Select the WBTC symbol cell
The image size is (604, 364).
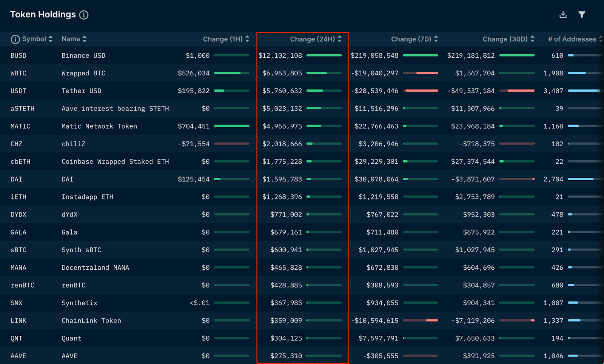point(18,73)
